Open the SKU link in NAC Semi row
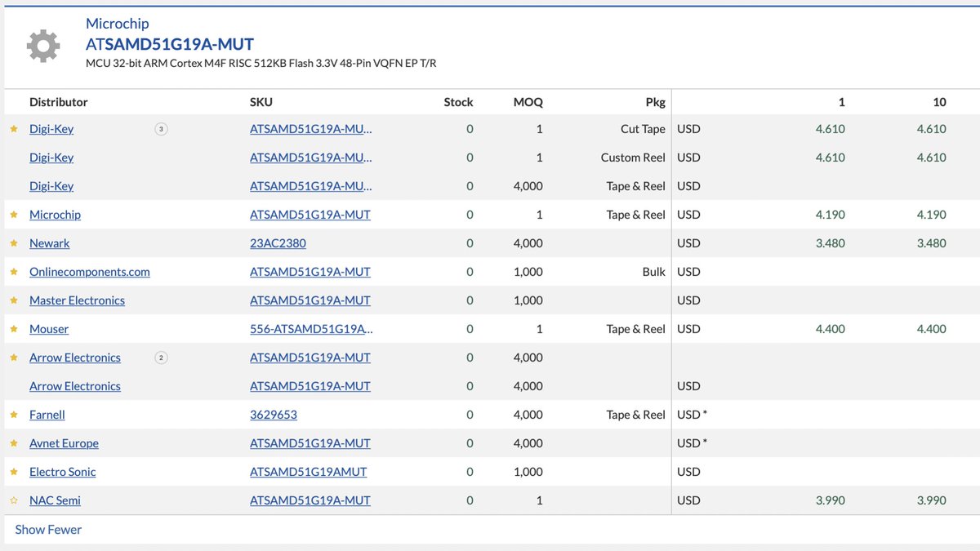The width and height of the screenshot is (980, 551). 310,500
